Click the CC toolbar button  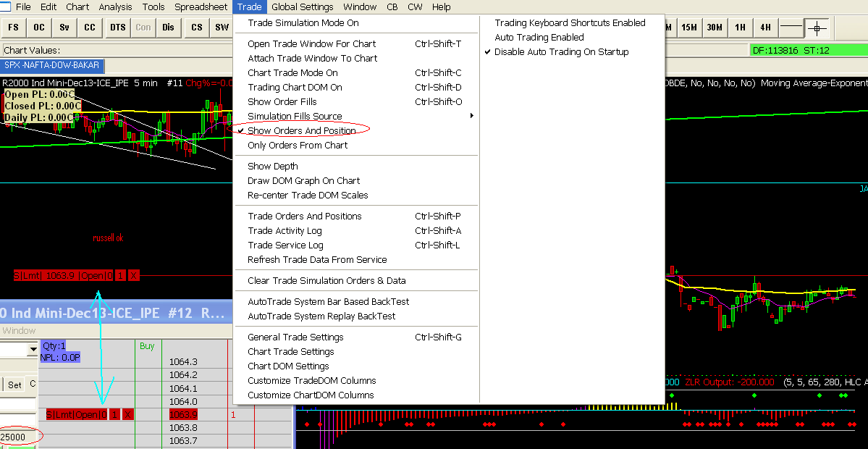tap(90, 27)
